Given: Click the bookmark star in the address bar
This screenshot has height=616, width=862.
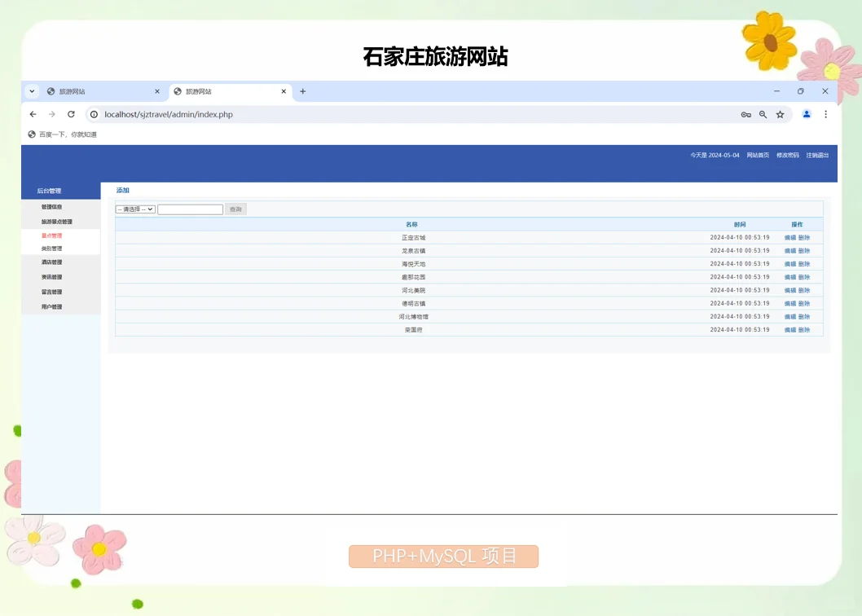Looking at the screenshot, I should [x=781, y=115].
